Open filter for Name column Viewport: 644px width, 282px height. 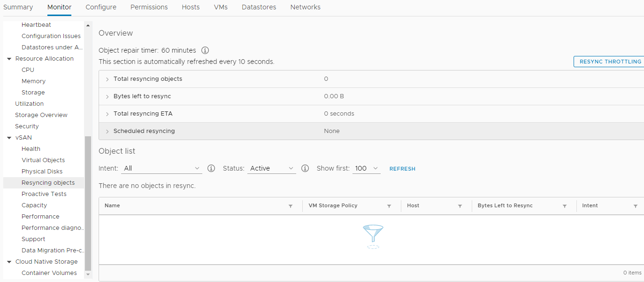291,206
